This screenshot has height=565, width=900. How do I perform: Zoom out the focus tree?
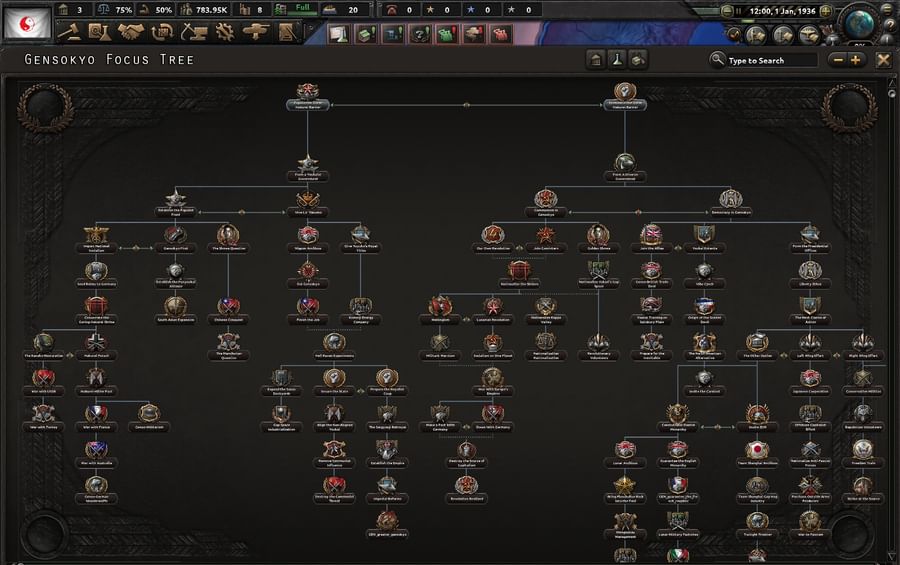pyautogui.click(x=838, y=60)
